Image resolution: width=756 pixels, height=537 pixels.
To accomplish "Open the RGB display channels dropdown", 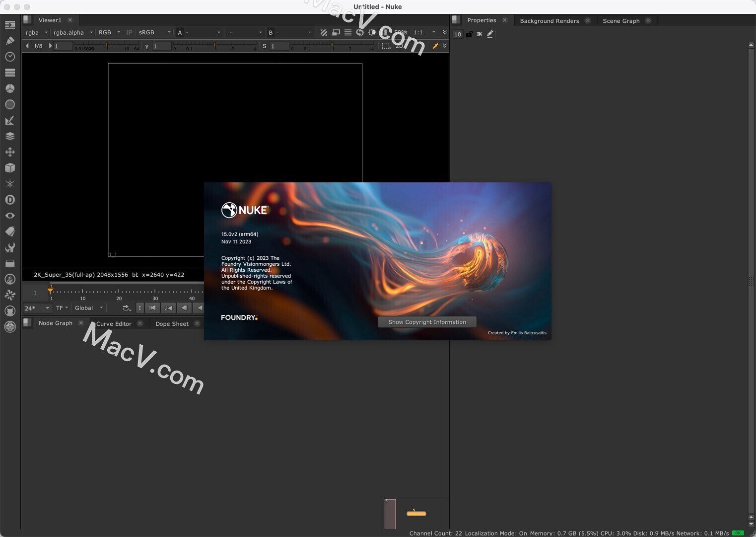I will tap(109, 32).
